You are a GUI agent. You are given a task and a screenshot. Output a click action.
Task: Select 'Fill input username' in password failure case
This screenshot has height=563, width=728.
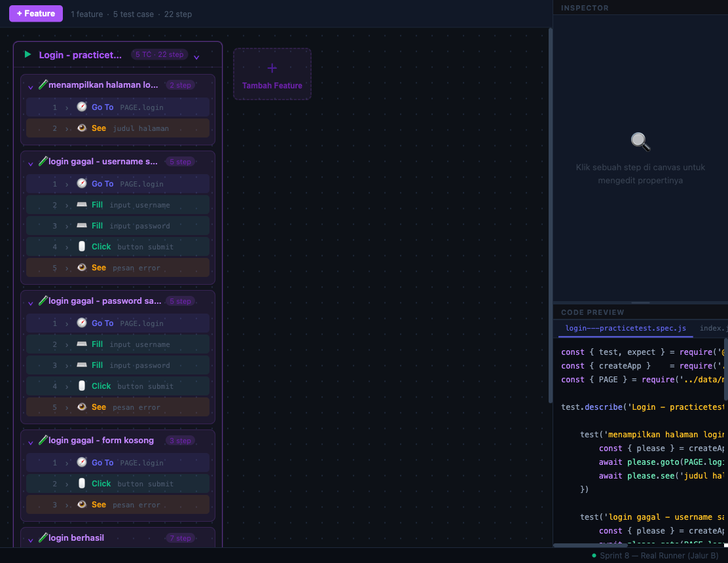pyautogui.click(x=118, y=344)
